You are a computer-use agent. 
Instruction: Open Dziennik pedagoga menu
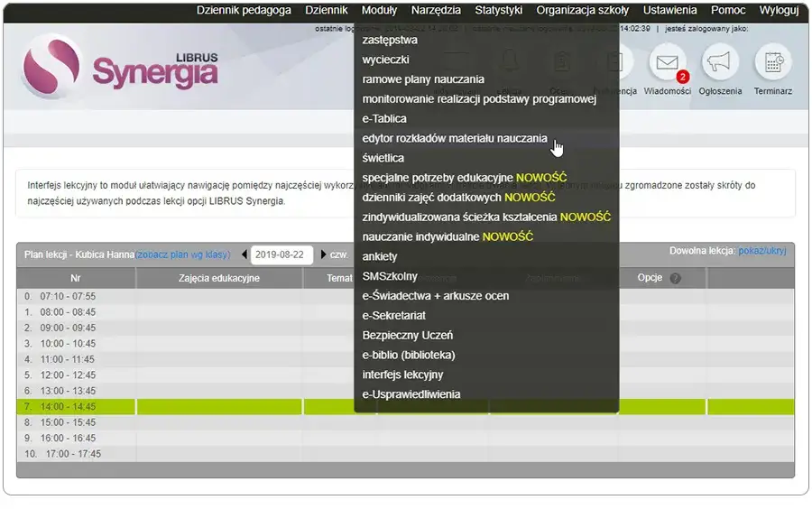[x=244, y=10]
